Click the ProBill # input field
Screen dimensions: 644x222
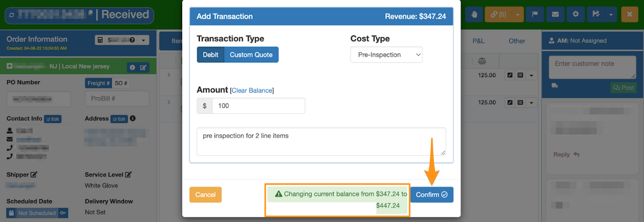pos(117,99)
